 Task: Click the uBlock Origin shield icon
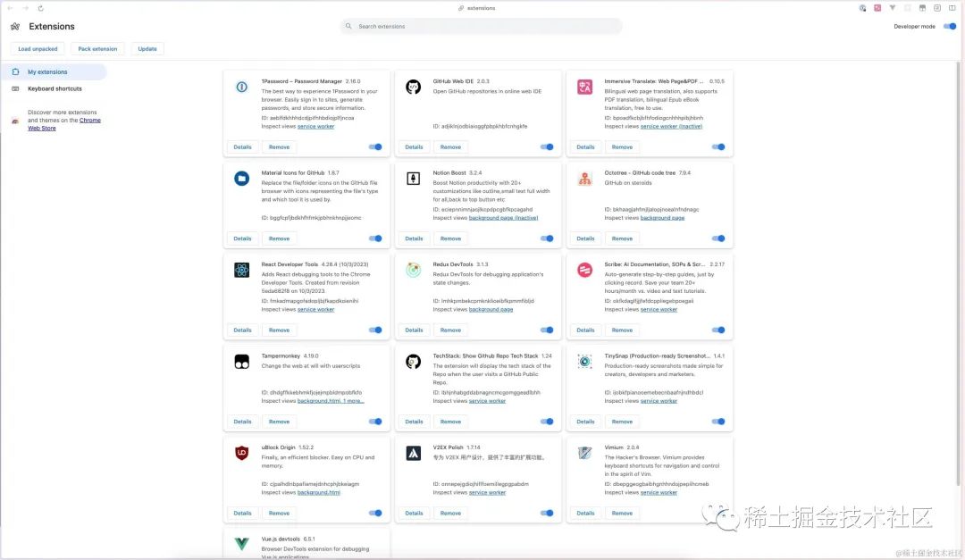pyautogui.click(x=241, y=453)
